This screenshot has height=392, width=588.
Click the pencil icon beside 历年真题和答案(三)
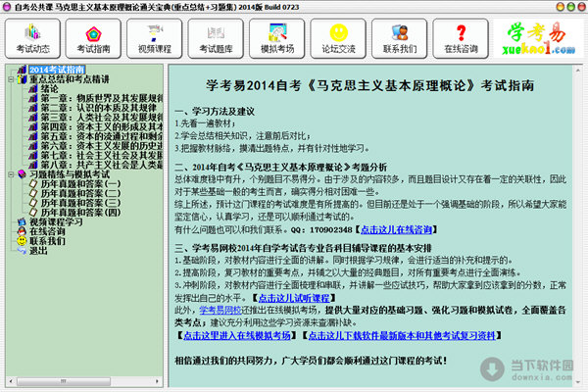point(33,203)
